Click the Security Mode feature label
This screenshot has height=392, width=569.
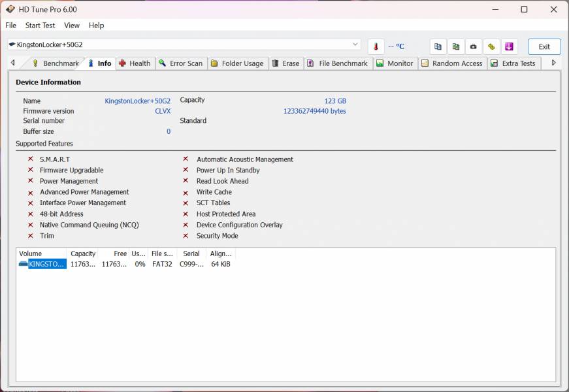(218, 236)
